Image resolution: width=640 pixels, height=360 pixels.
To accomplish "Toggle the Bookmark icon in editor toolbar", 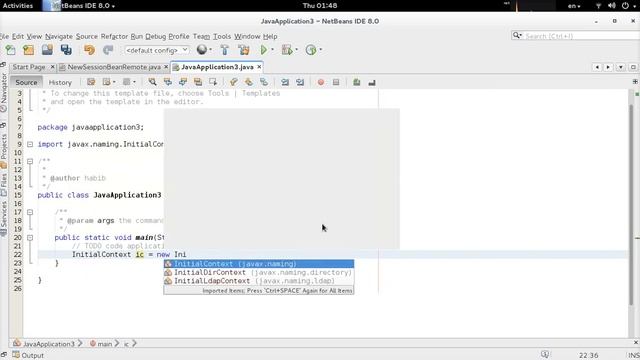I will click(x=264, y=82).
